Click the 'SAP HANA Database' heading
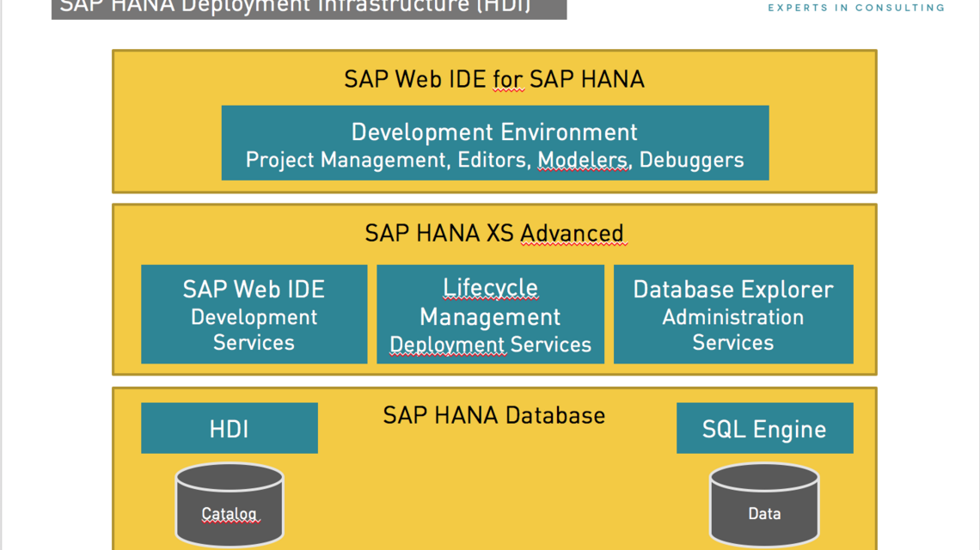The width and height of the screenshot is (980, 550). coord(493,416)
